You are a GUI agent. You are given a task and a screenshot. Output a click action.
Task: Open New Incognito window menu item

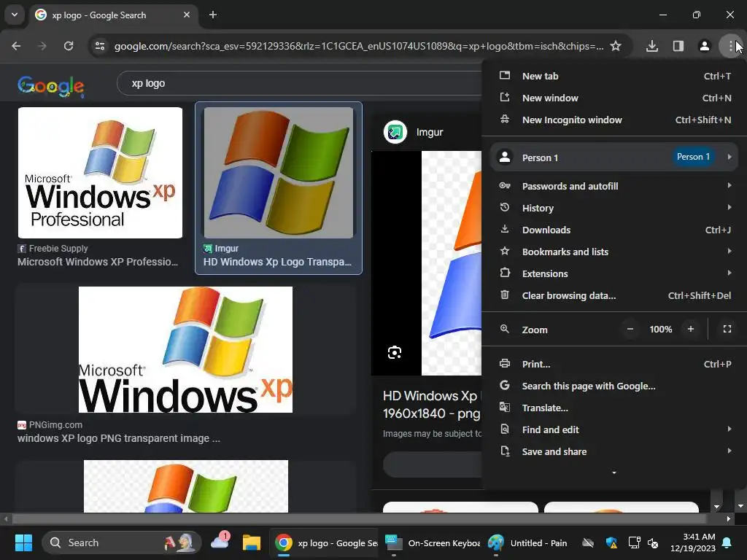click(x=614, y=120)
